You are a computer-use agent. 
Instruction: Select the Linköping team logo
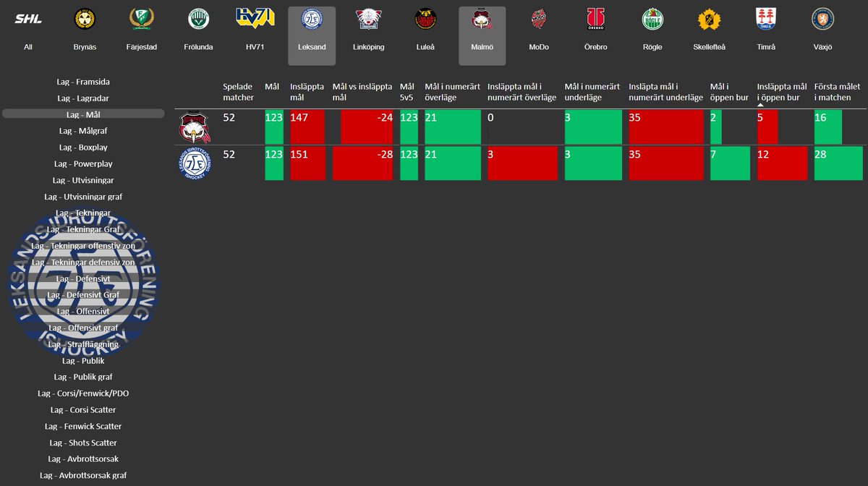pyautogui.click(x=368, y=19)
